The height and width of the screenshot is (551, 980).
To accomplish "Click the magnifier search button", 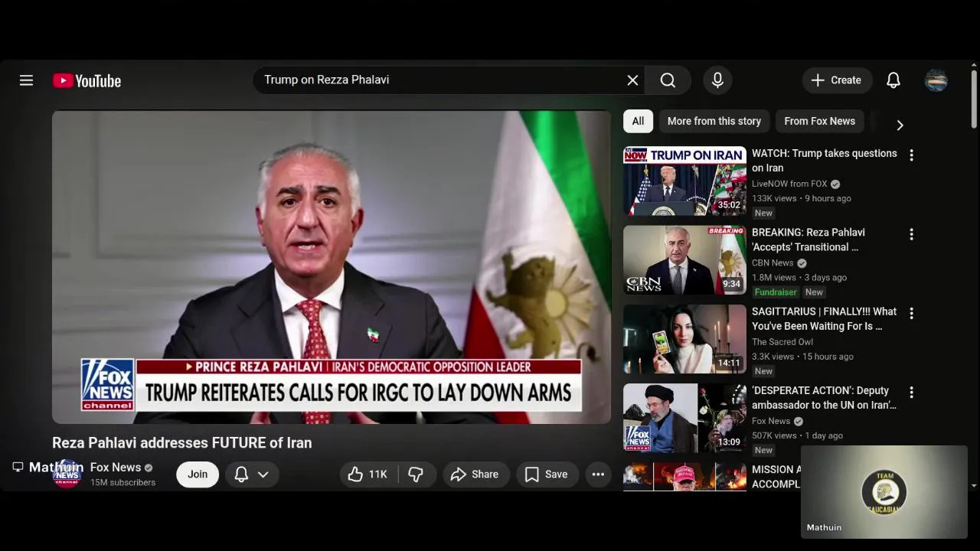I will click(668, 80).
